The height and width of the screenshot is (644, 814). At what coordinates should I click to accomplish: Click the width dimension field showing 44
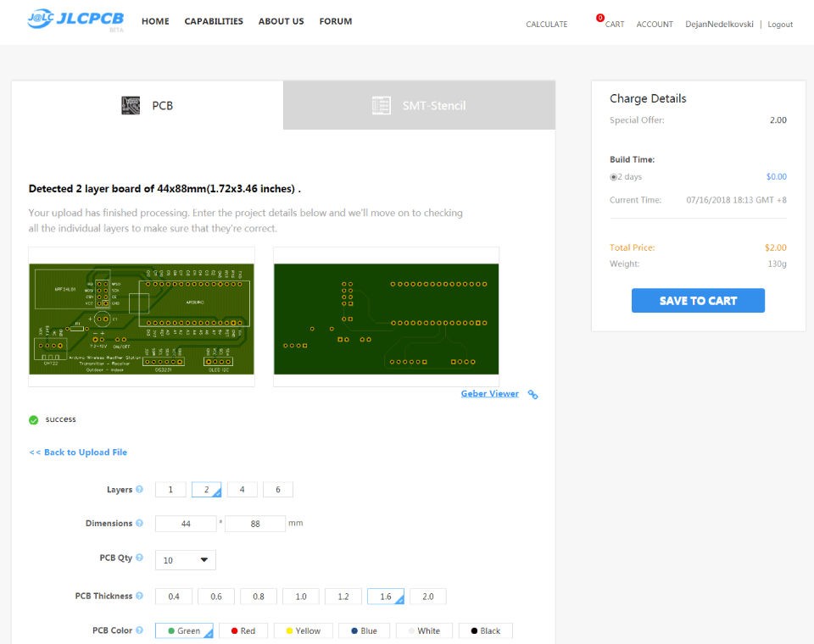186,525
